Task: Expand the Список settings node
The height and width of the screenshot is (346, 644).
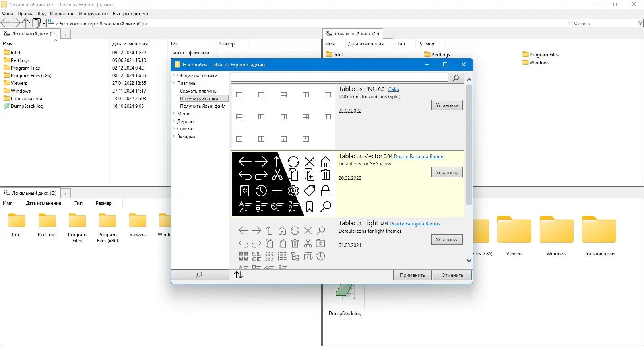Action: coord(174,129)
